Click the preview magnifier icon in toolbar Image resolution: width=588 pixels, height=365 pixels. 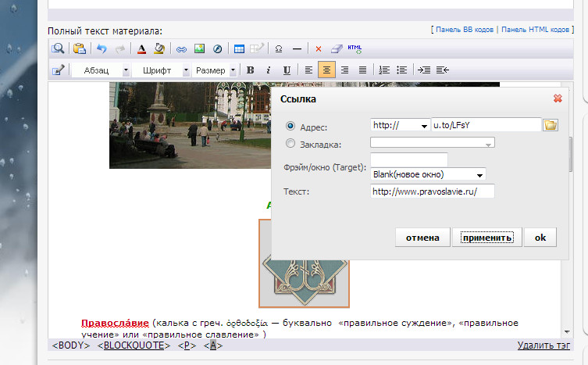tap(57, 48)
